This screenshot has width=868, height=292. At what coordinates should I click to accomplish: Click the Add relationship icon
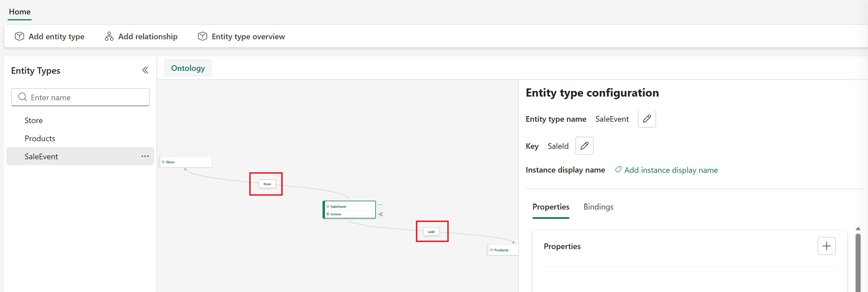109,36
